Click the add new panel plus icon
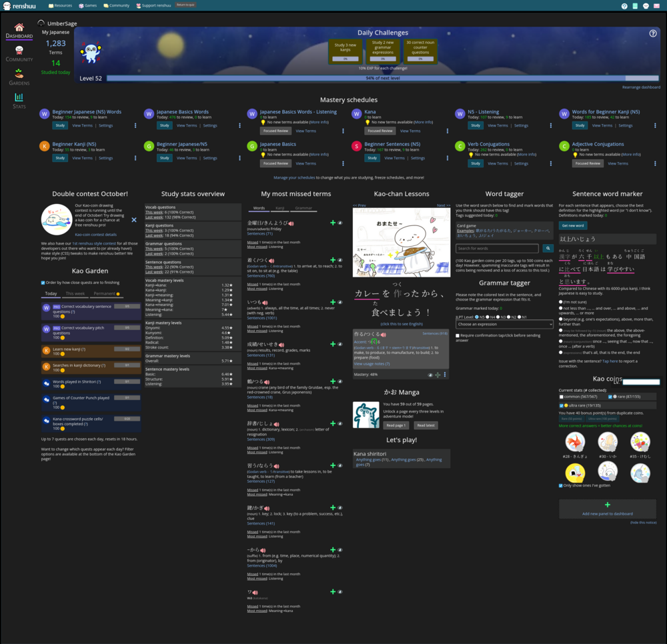This screenshot has height=644, width=667. (x=607, y=505)
